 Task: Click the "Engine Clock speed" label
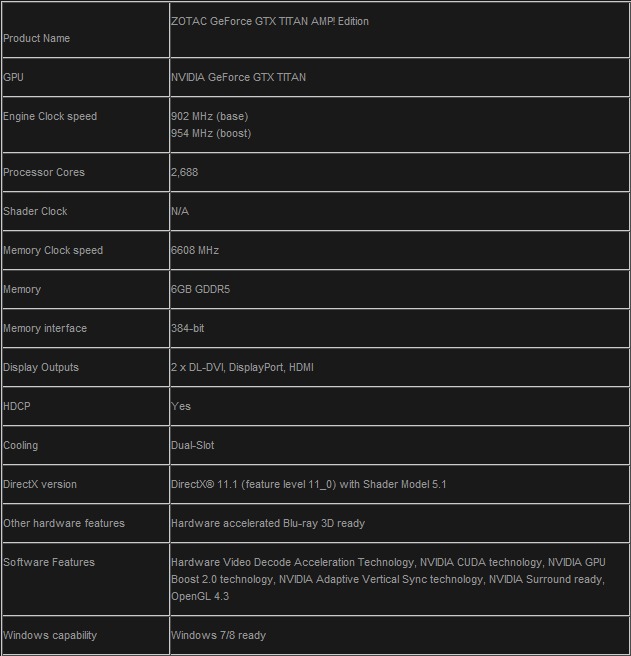[x=50, y=116]
